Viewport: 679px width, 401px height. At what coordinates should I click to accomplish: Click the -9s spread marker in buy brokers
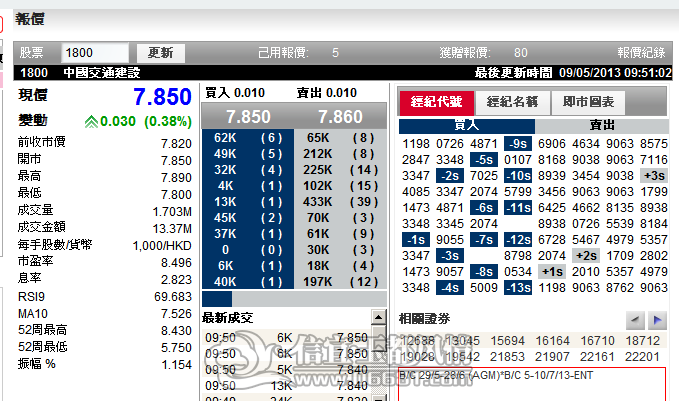pyautogui.click(x=518, y=144)
